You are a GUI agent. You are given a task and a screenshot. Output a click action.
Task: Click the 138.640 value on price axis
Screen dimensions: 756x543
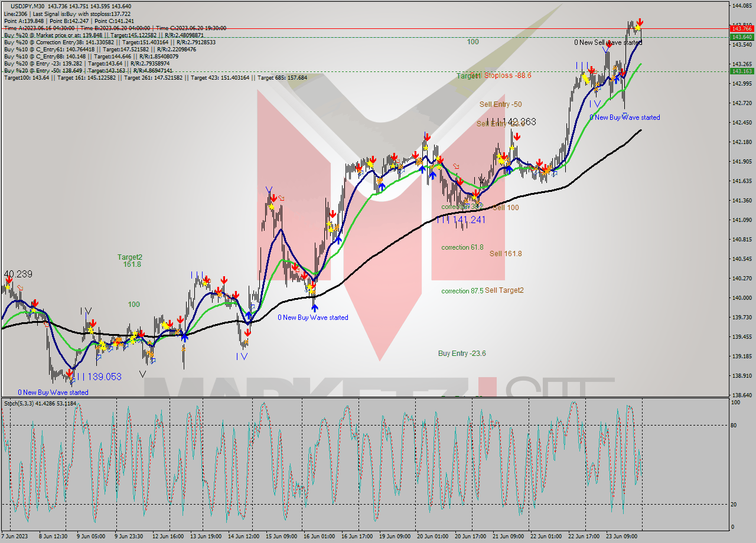coord(741,395)
